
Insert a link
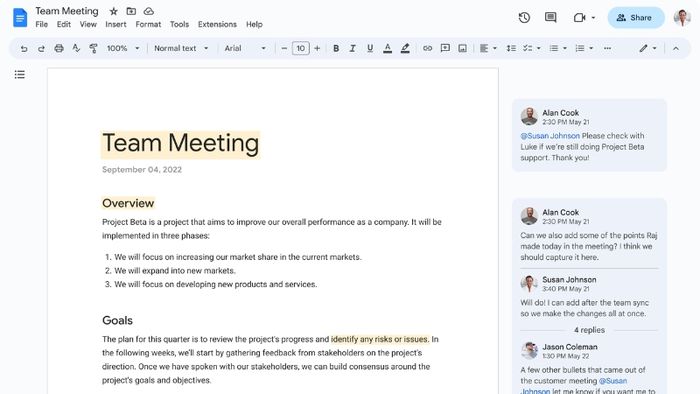[x=427, y=48]
